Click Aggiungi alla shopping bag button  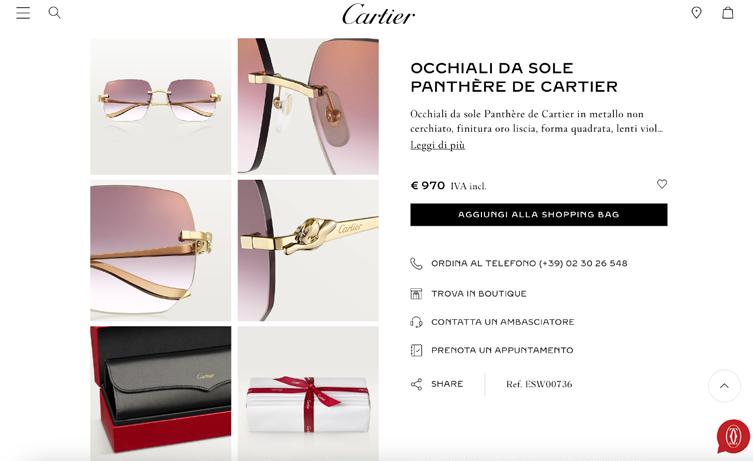538,215
